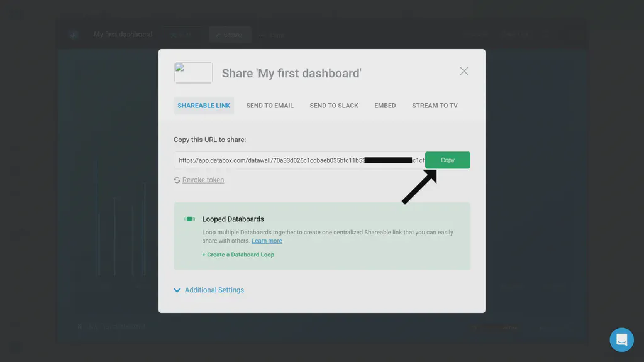The image size is (644, 362).
Task: Switch to the STREAM TO TV tab
Action: [x=435, y=105]
